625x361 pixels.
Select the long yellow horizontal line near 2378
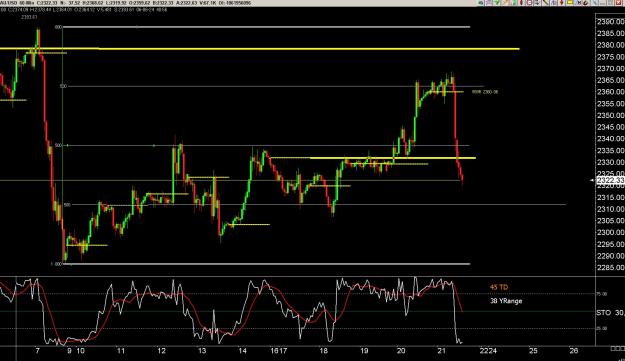point(259,49)
